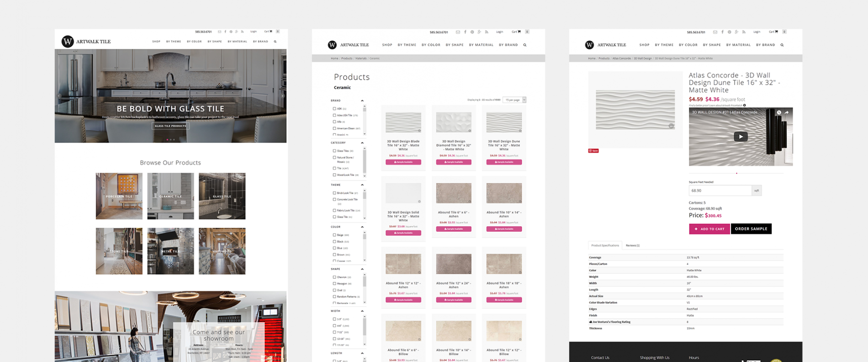Check the Brick Look Tile theme filter

(334, 193)
